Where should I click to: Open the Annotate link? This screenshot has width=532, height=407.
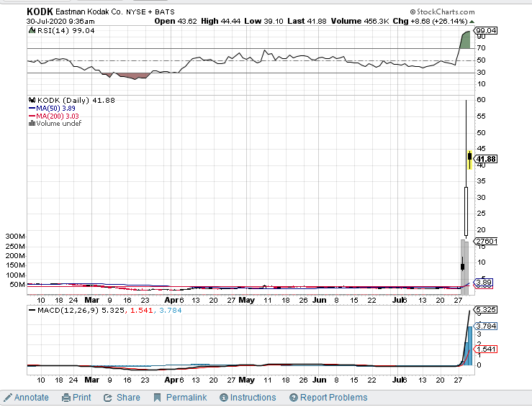point(32,398)
